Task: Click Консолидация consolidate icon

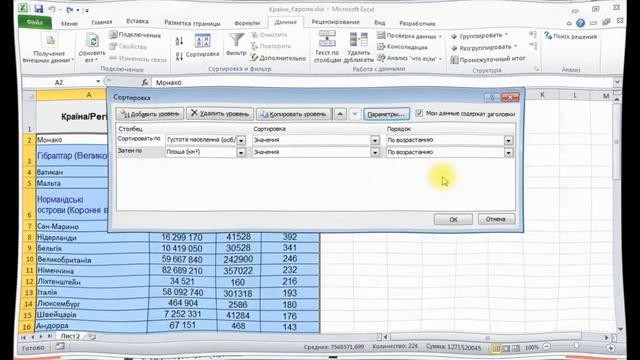Action: (402, 47)
